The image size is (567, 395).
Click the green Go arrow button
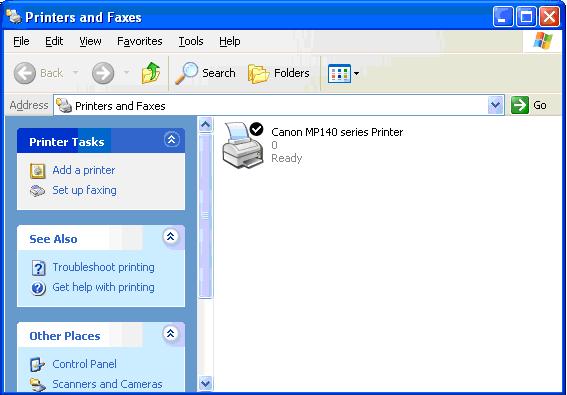pos(520,105)
